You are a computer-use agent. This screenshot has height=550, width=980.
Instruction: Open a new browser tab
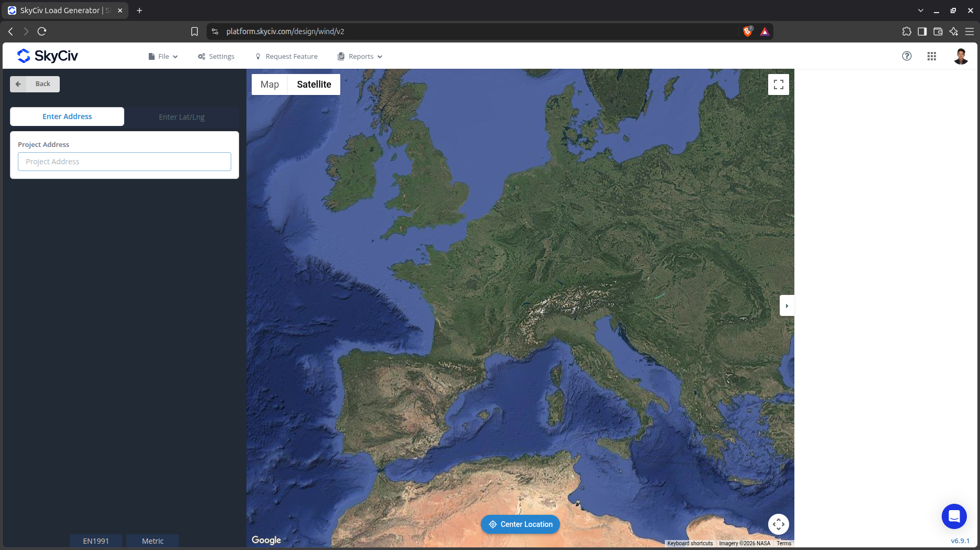coord(139,10)
